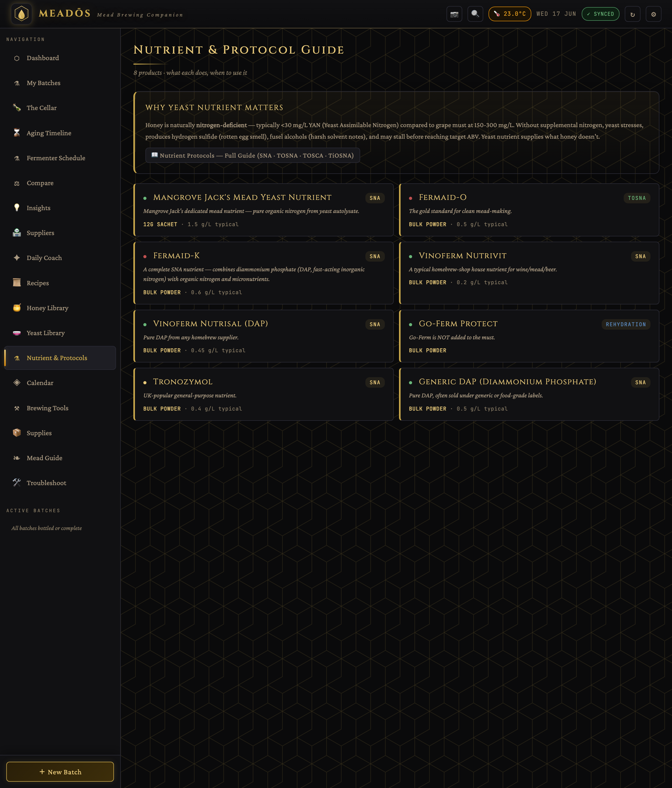This screenshot has height=788, width=672.
Task: Open the search magnifier icon
Action: 475,14
